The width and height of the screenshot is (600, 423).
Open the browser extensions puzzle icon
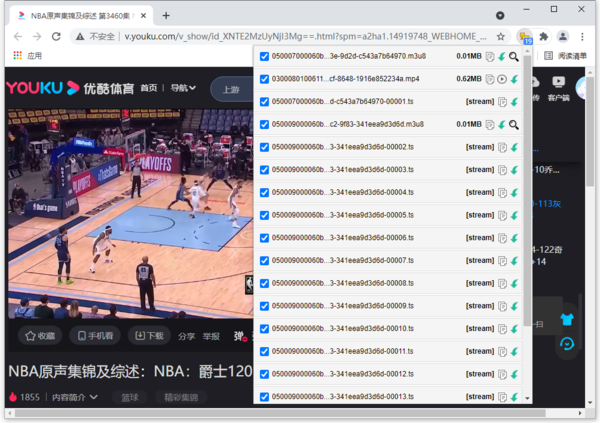point(544,36)
